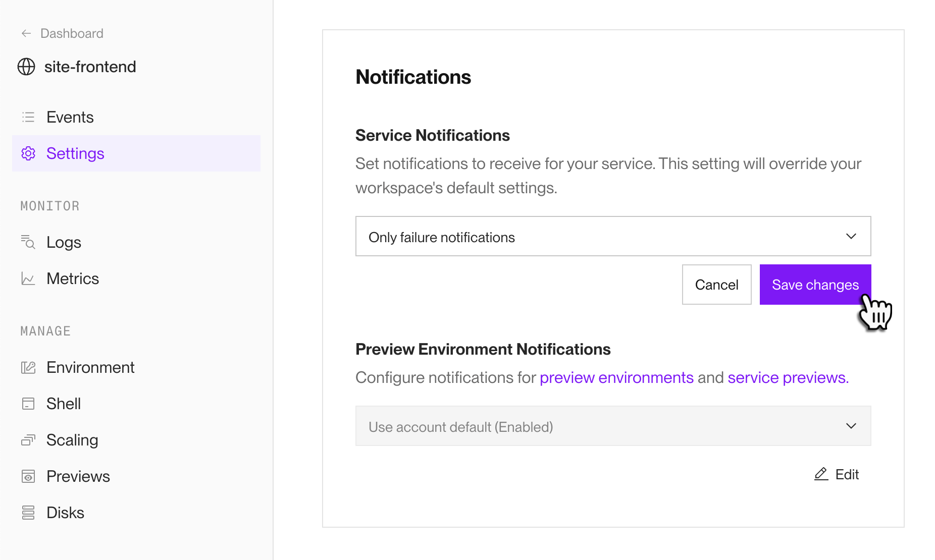Switch to the Events section
Image resolution: width=935 pixels, height=560 pixels.
pos(70,117)
